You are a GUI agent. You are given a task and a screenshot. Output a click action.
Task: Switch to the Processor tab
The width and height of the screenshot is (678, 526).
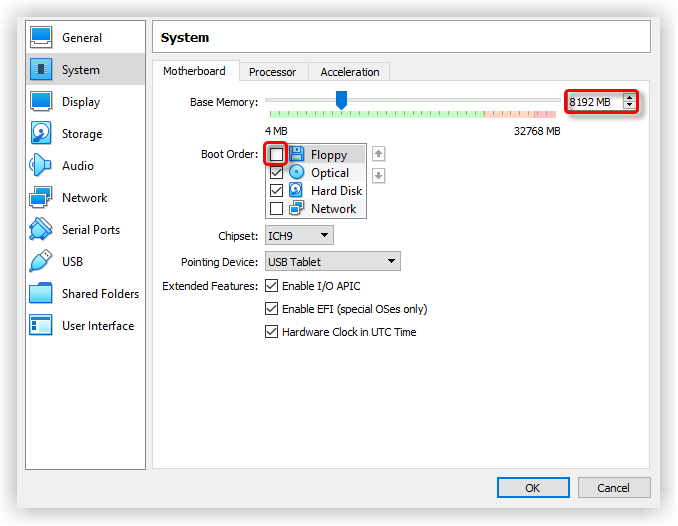pyautogui.click(x=272, y=72)
